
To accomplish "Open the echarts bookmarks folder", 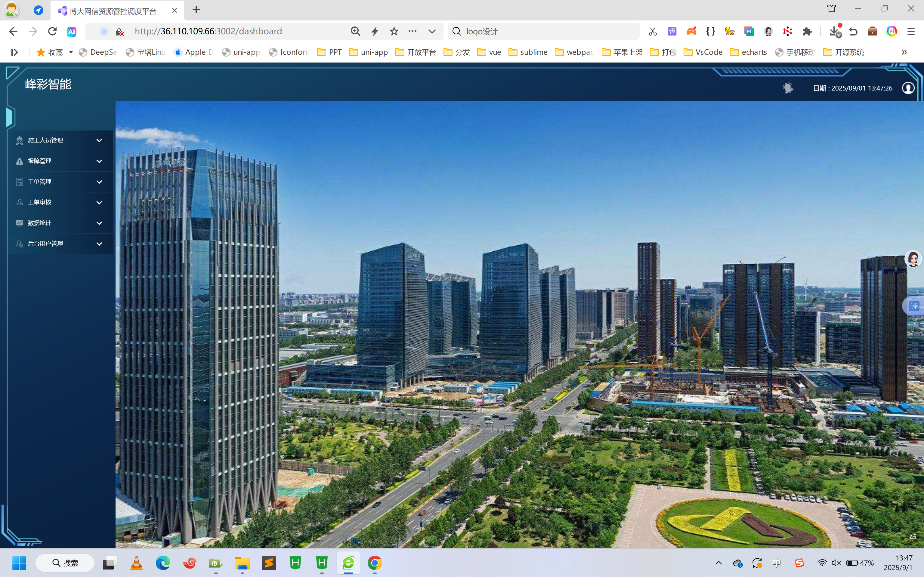I will 748,52.
